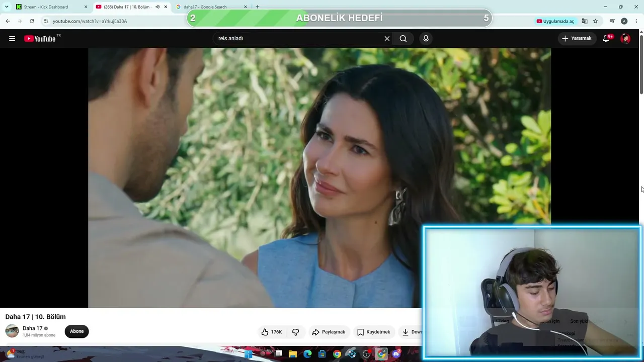Open the media controls icon in Chrome
This screenshot has height=362, width=644.
tap(612, 21)
